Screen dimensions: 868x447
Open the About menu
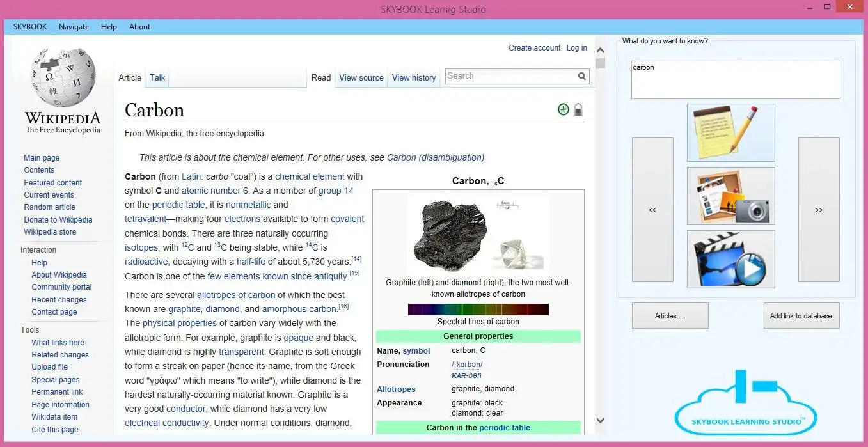[x=139, y=27]
